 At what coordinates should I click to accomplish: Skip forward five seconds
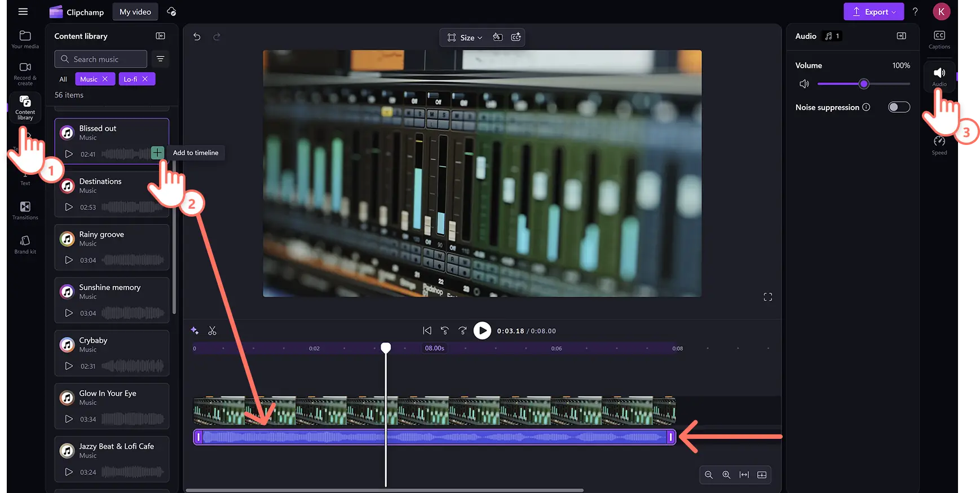463,331
